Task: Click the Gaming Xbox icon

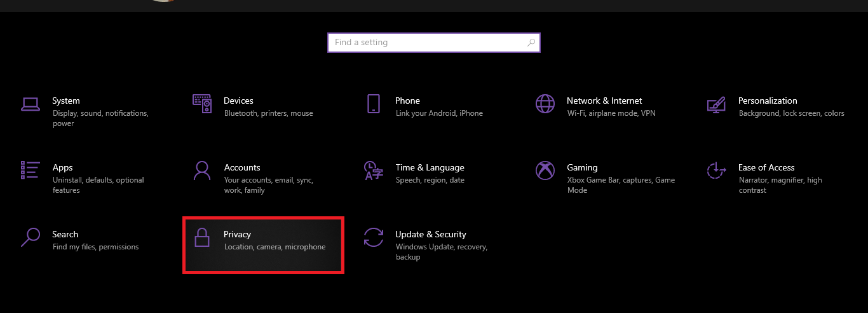Action: [545, 170]
